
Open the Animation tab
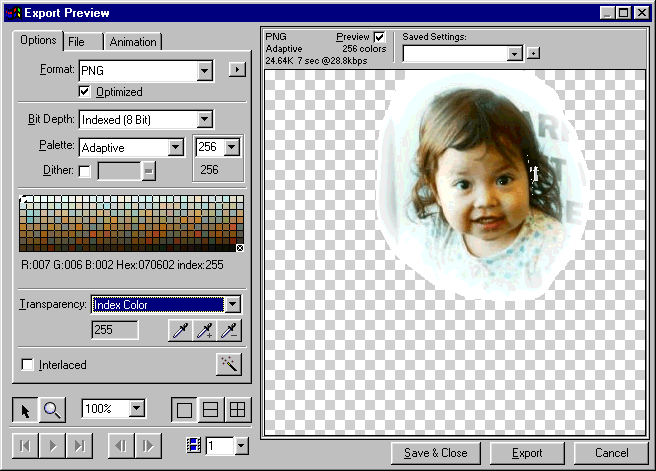pos(133,42)
